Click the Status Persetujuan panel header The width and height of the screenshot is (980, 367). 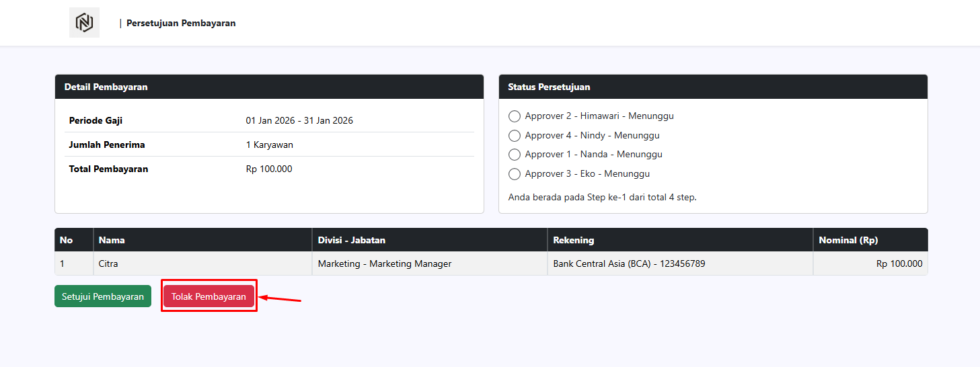coord(549,87)
